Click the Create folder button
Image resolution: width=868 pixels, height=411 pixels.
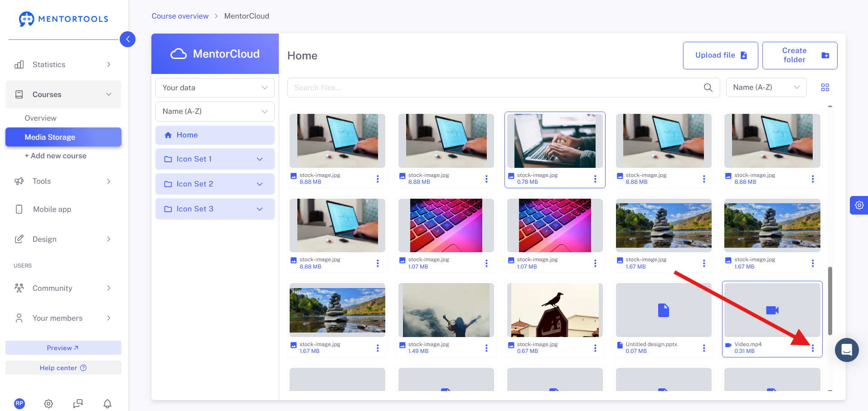[800, 55]
